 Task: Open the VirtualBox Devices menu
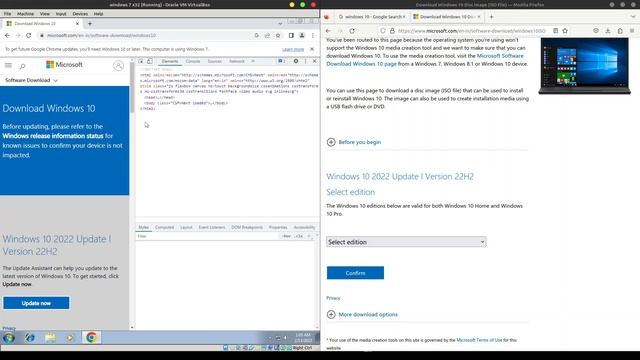pos(80,14)
